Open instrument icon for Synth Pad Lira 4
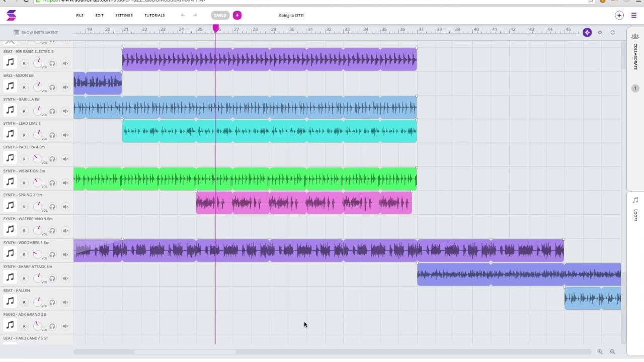The width and height of the screenshot is (644, 362). [10, 158]
